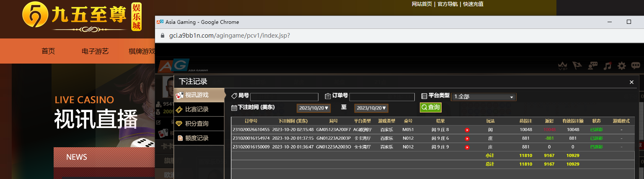Click order number 231020026610455
Viewport: 644px width, 179px height.
[251, 130]
